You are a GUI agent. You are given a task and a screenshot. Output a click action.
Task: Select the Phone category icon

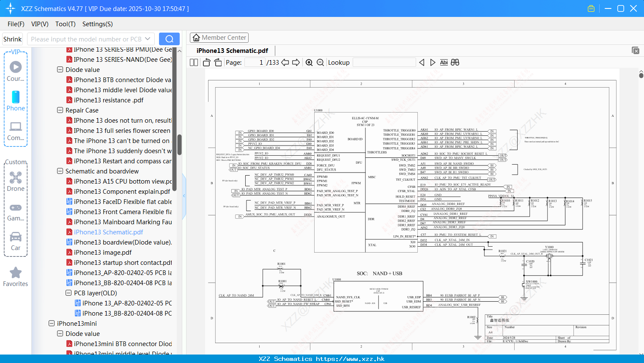click(x=16, y=101)
